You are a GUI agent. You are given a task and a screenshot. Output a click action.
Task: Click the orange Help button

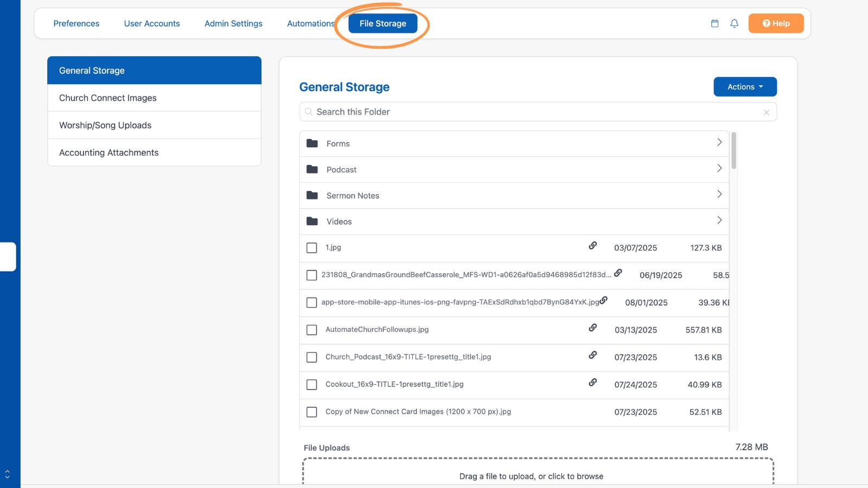[776, 23]
